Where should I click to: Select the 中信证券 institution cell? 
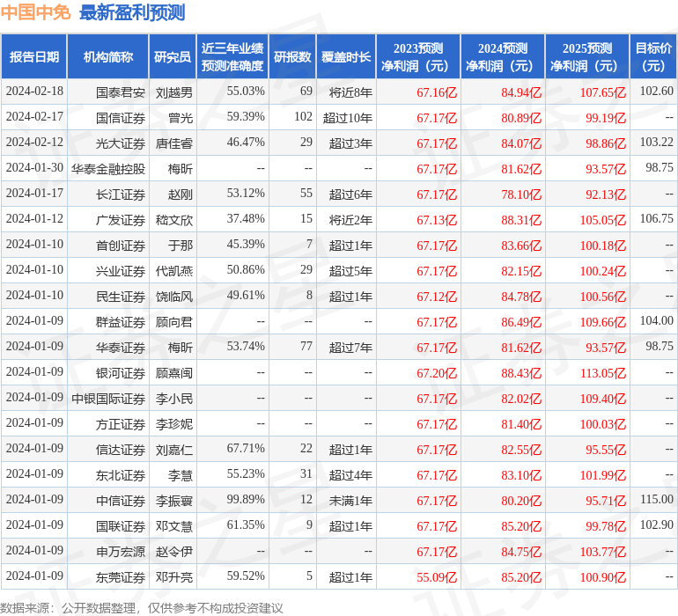[x=121, y=501]
